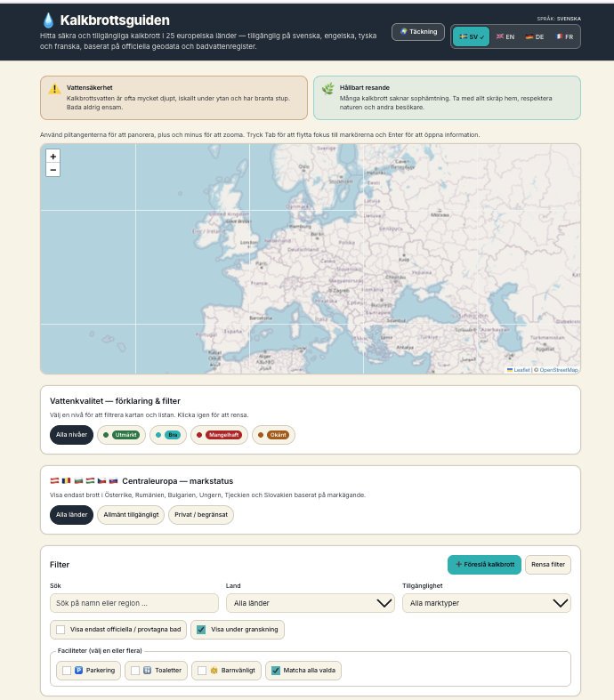Image resolution: width=614 pixels, height=700 pixels.
Task: Uncheck Visa under granskning
Action: (x=201, y=630)
